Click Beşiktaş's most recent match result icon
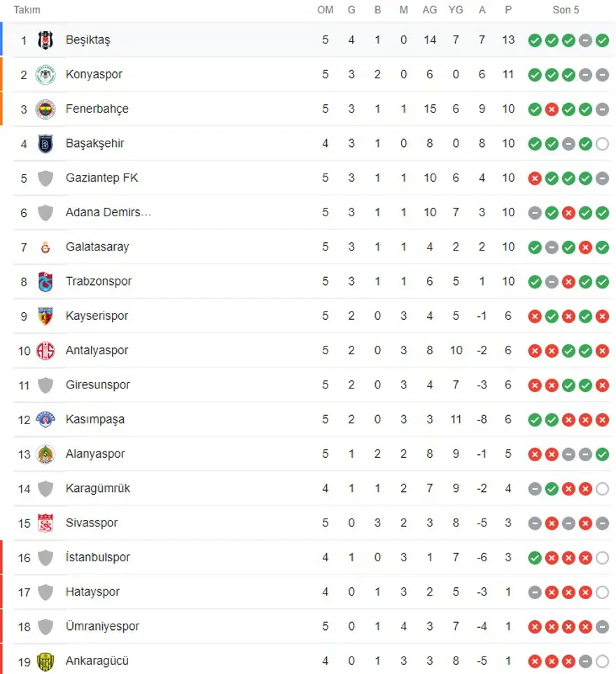Viewport: 616px width, 674px height. pyautogui.click(x=602, y=40)
